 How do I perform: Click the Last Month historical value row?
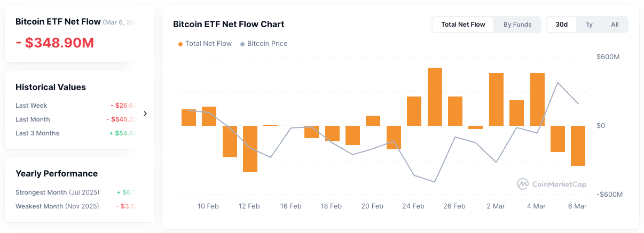pos(75,119)
